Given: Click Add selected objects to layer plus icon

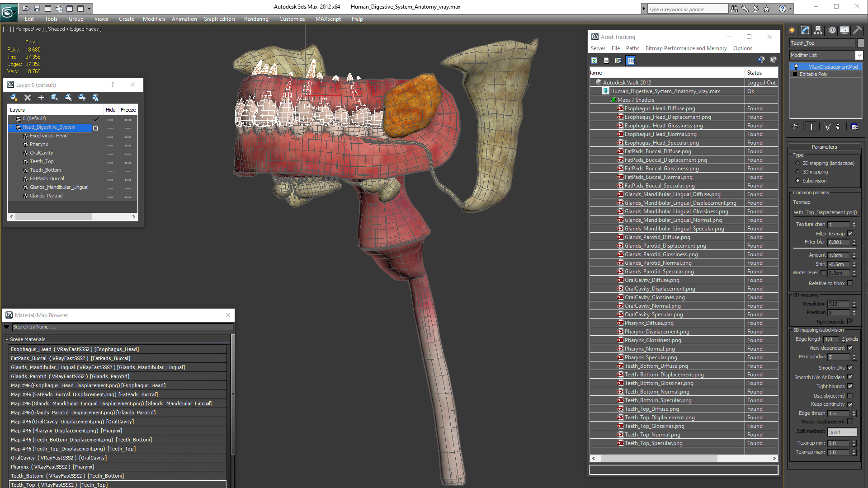Looking at the screenshot, I should pyautogui.click(x=41, y=98).
